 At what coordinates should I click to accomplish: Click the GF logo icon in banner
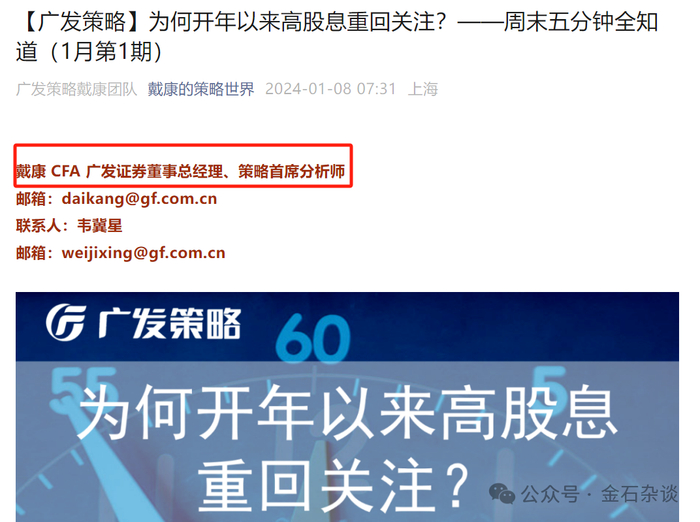pos(66,322)
